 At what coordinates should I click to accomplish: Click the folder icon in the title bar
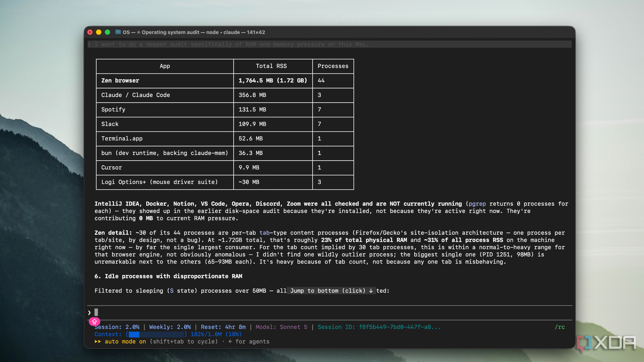(x=118, y=32)
